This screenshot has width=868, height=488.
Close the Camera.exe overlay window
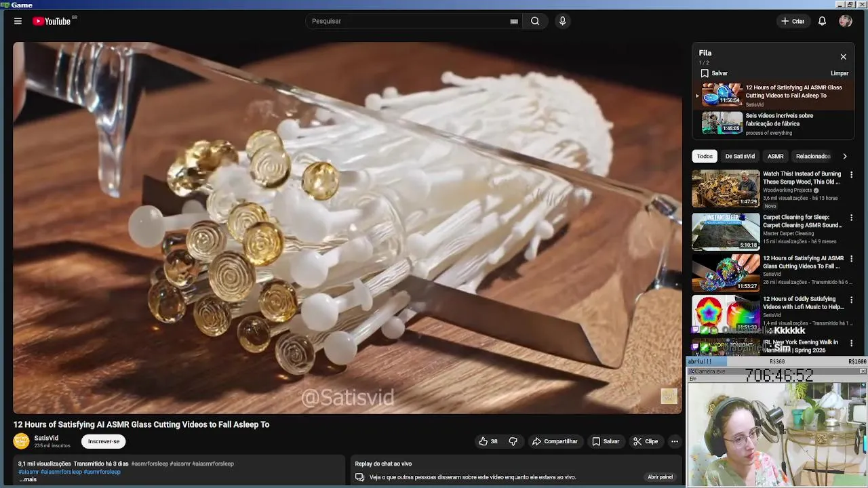[863, 371]
